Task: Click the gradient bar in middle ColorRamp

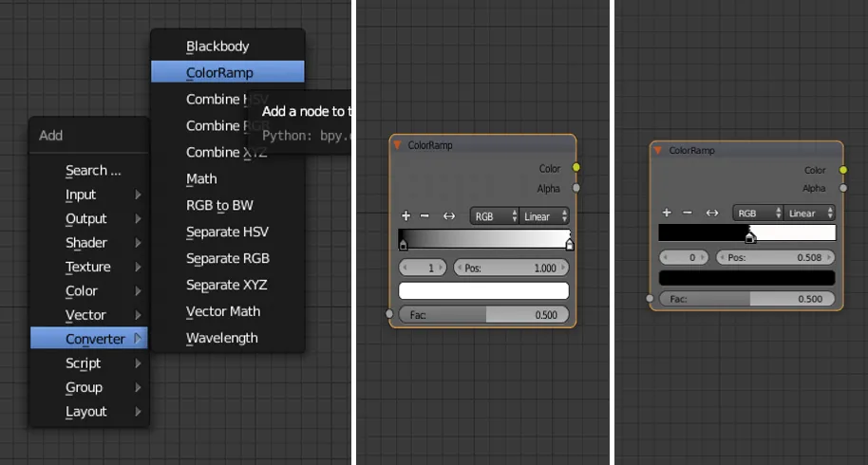Action: 483,238
